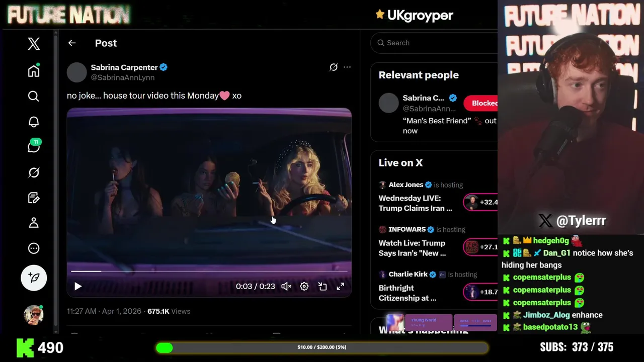The image size is (644, 362).
Task: Open Sabrina Carpenter post author avatar
Action: point(77,72)
